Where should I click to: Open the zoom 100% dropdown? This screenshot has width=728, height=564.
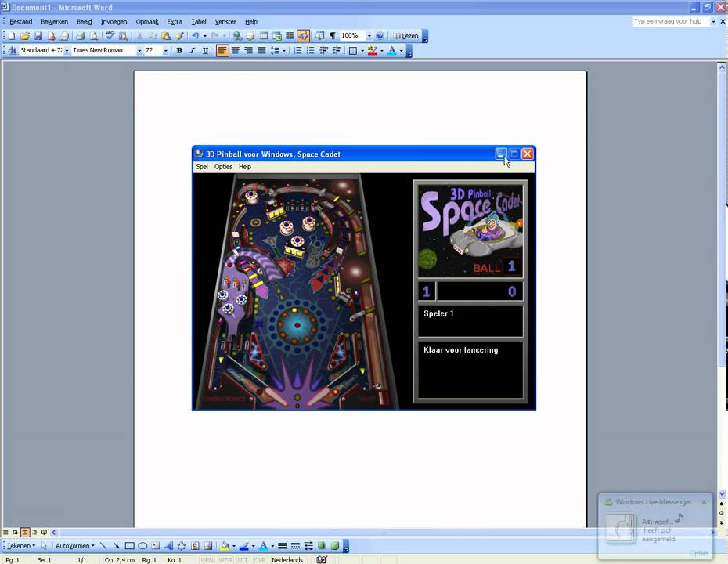[x=369, y=36]
